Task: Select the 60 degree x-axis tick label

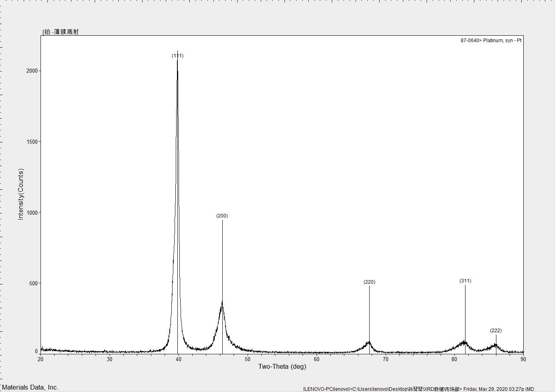Action: [x=316, y=359]
